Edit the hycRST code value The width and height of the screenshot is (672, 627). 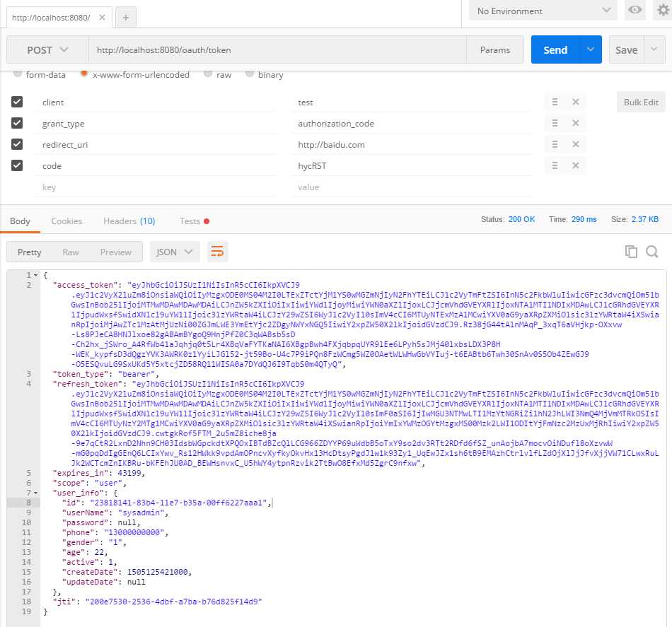click(x=412, y=166)
